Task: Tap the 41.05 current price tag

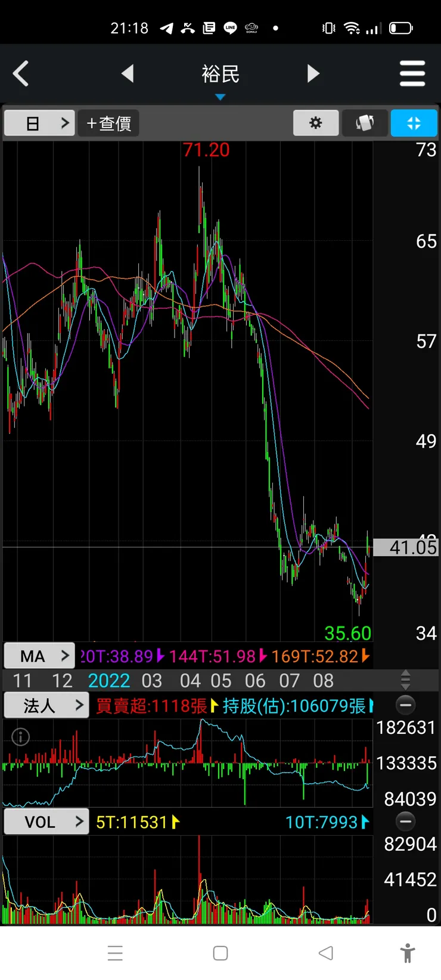Action: [406, 547]
